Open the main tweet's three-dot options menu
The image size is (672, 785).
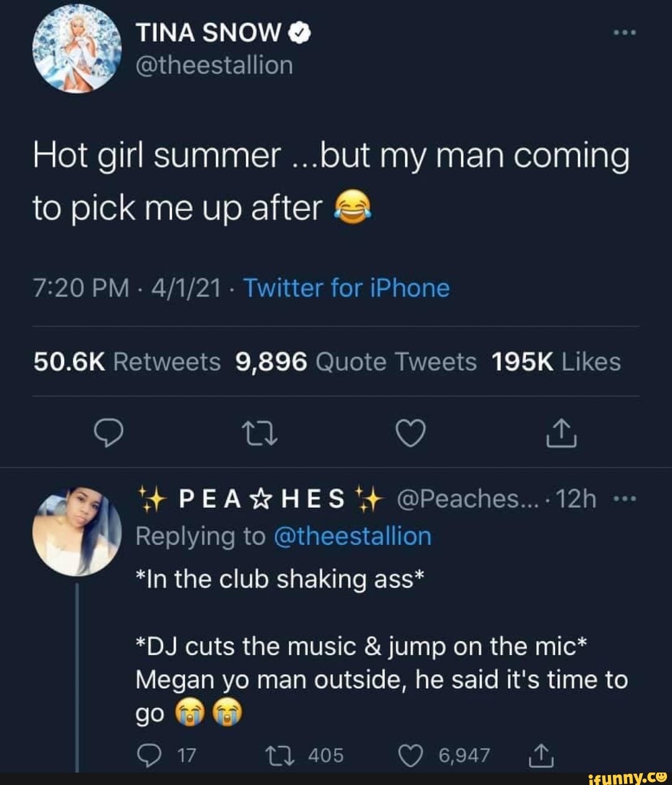point(623,32)
